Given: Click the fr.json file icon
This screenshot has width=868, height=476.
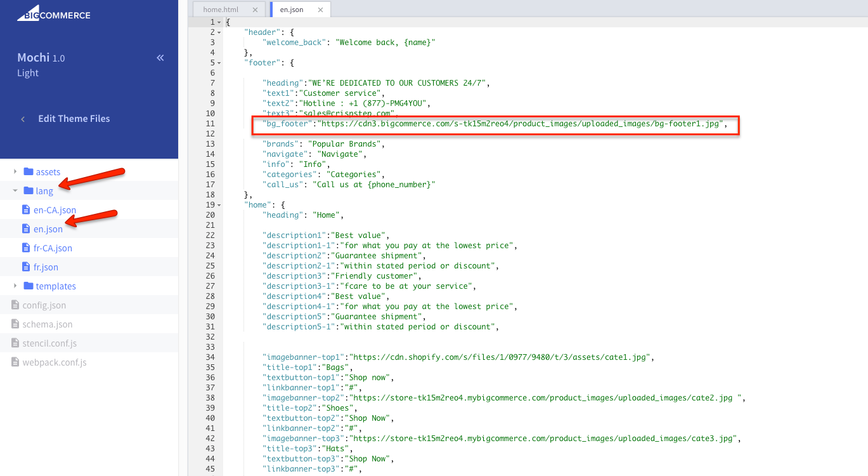Looking at the screenshot, I should tap(26, 267).
